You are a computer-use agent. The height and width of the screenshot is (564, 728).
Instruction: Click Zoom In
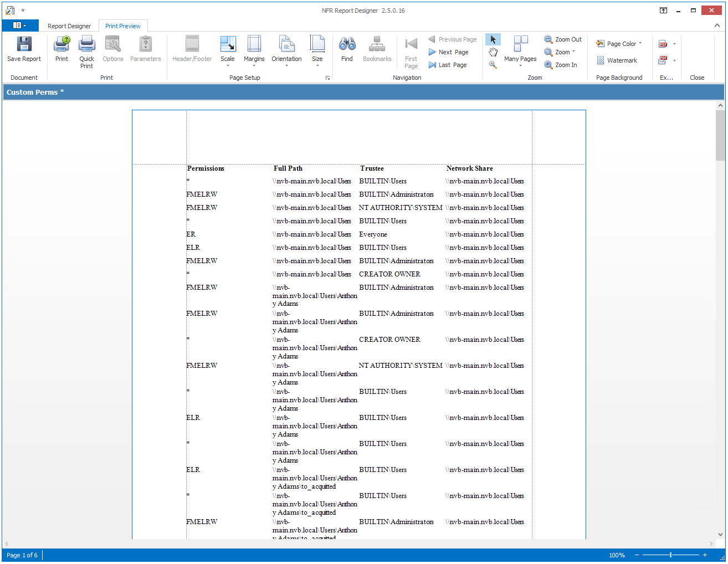pos(561,65)
